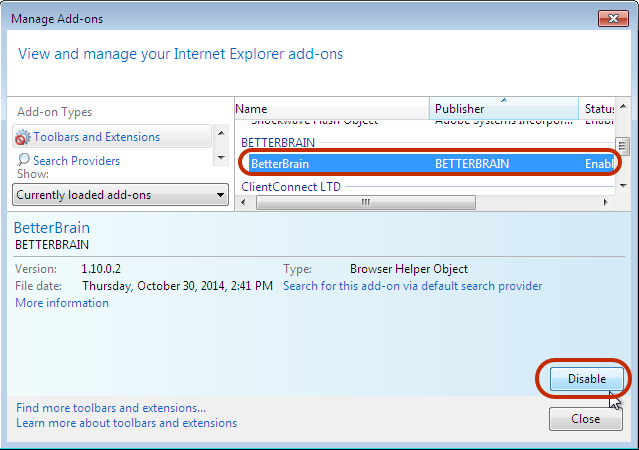Close the Manage Add-ons window

point(613,18)
